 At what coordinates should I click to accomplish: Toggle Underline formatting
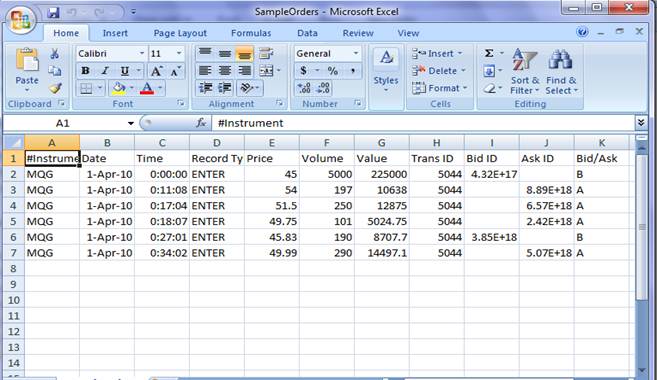(124, 71)
